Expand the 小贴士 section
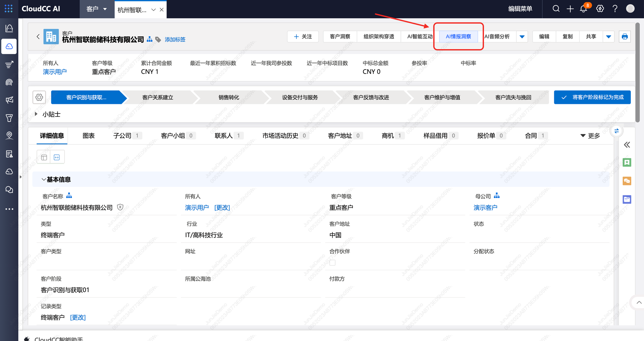Screen dimensions: 644x341 coord(36,114)
